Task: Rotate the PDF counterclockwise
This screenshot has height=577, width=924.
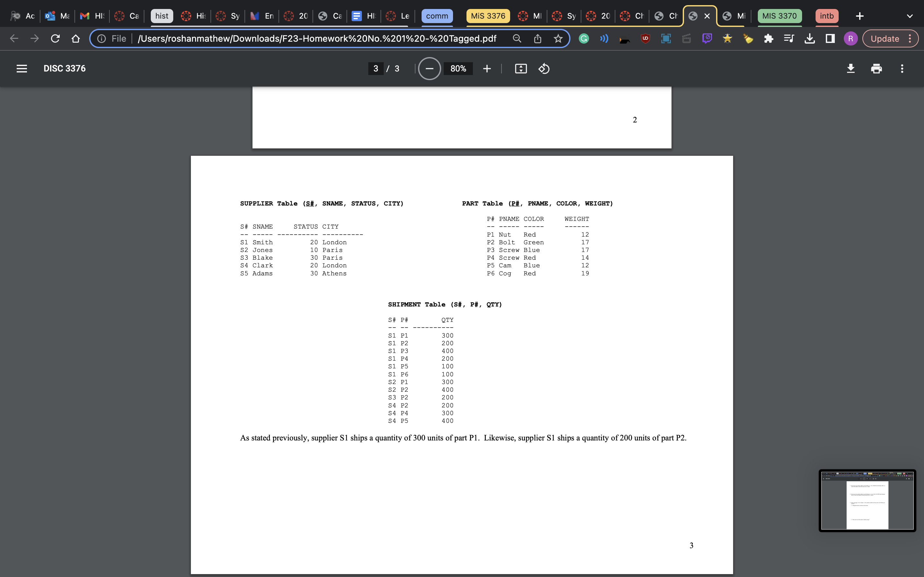Action: click(x=544, y=68)
